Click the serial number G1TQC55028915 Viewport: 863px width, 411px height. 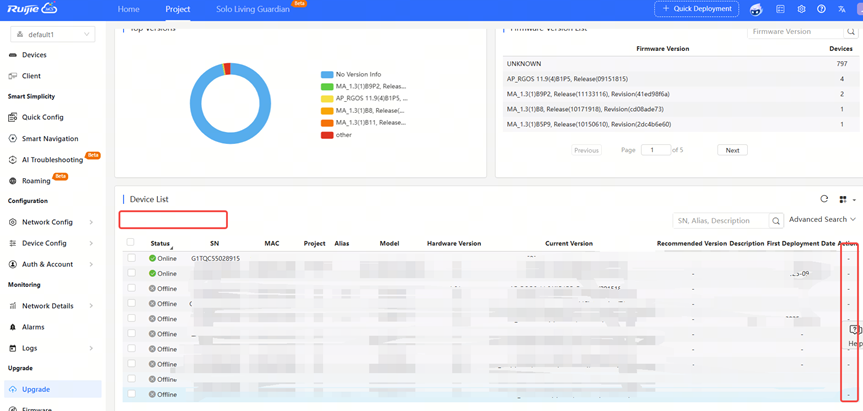215,258
